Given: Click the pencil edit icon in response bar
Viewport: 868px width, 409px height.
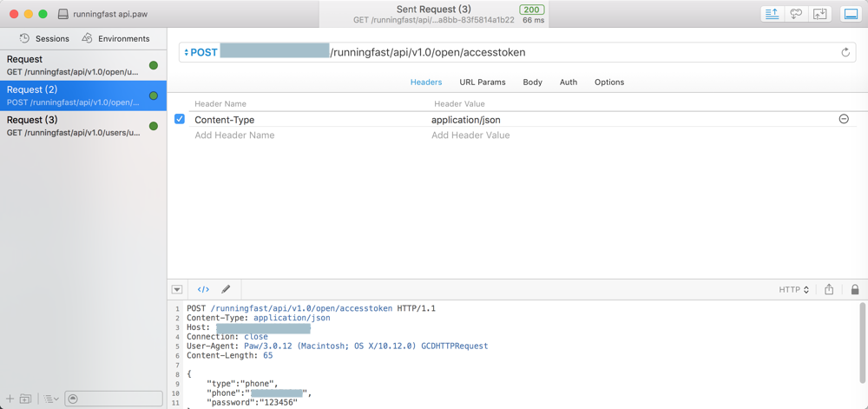Looking at the screenshot, I should pyautogui.click(x=226, y=289).
